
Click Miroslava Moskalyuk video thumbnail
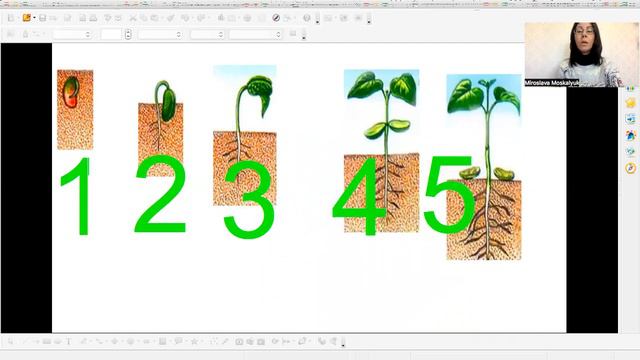(x=581, y=54)
